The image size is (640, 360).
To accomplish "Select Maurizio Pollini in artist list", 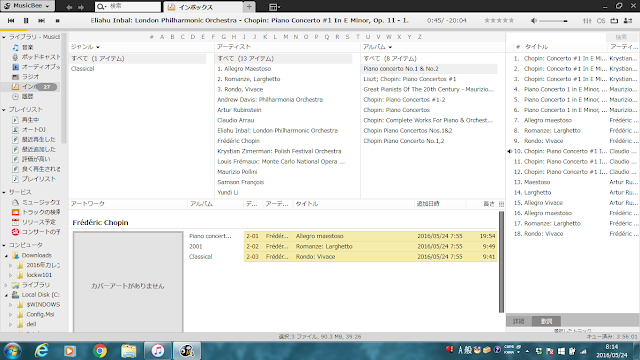I will pyautogui.click(x=237, y=172).
